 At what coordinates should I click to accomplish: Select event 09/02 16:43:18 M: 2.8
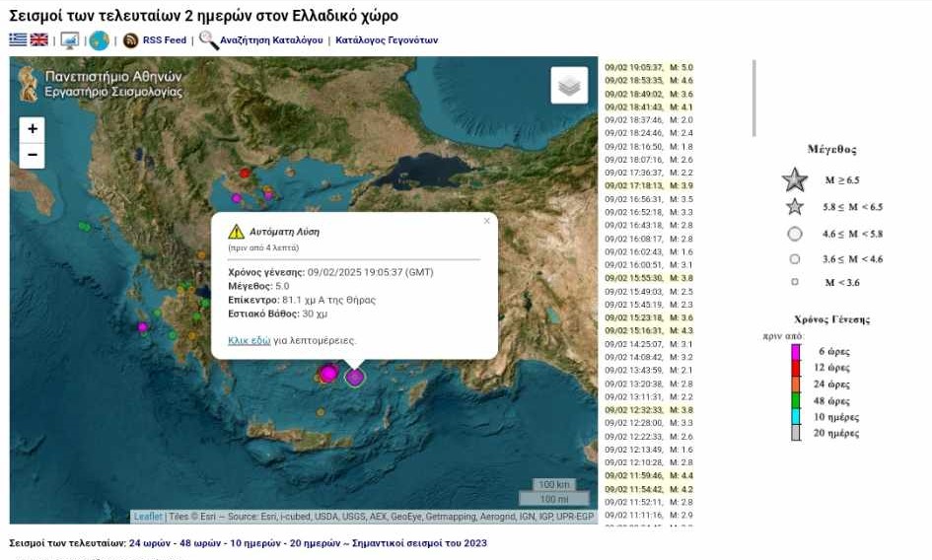[x=649, y=226]
